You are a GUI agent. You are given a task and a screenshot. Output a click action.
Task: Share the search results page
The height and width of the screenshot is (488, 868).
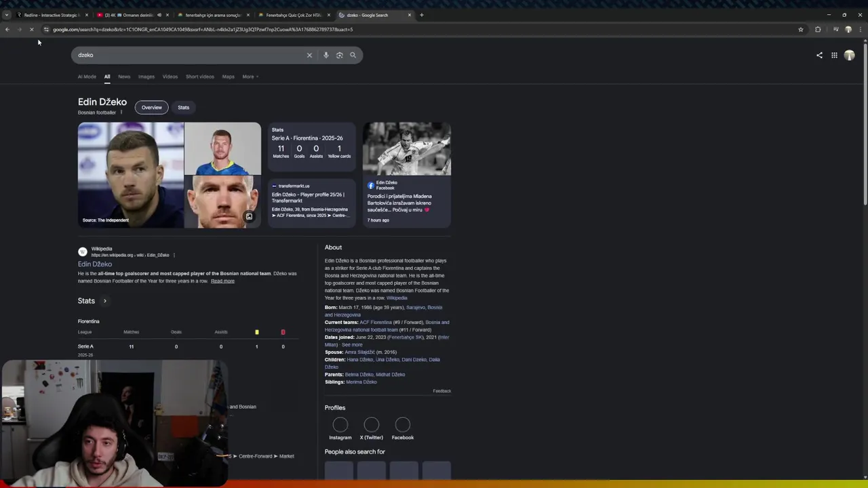click(819, 55)
